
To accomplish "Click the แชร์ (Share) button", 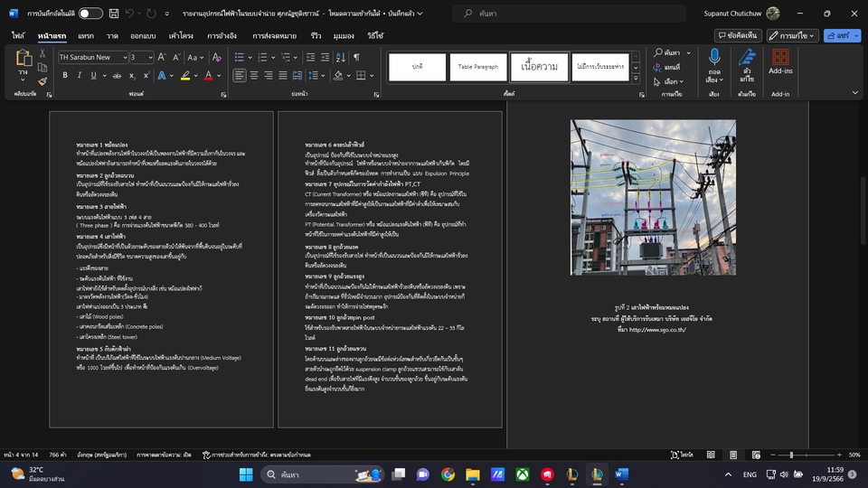I will pos(837,35).
